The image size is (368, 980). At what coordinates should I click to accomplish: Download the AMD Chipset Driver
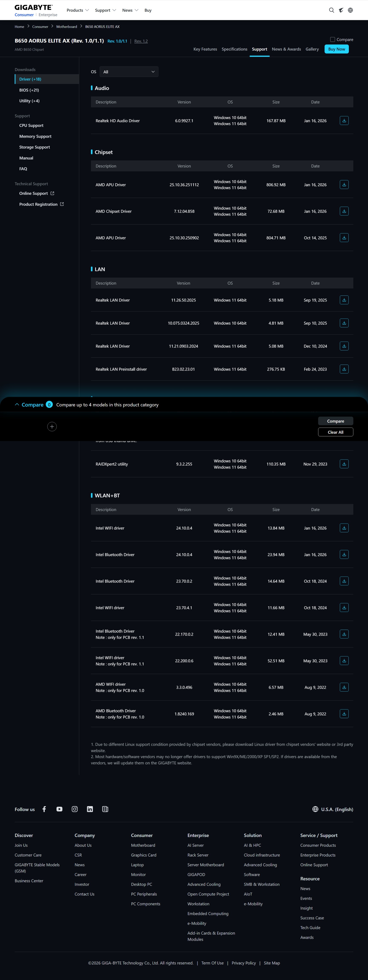(344, 211)
